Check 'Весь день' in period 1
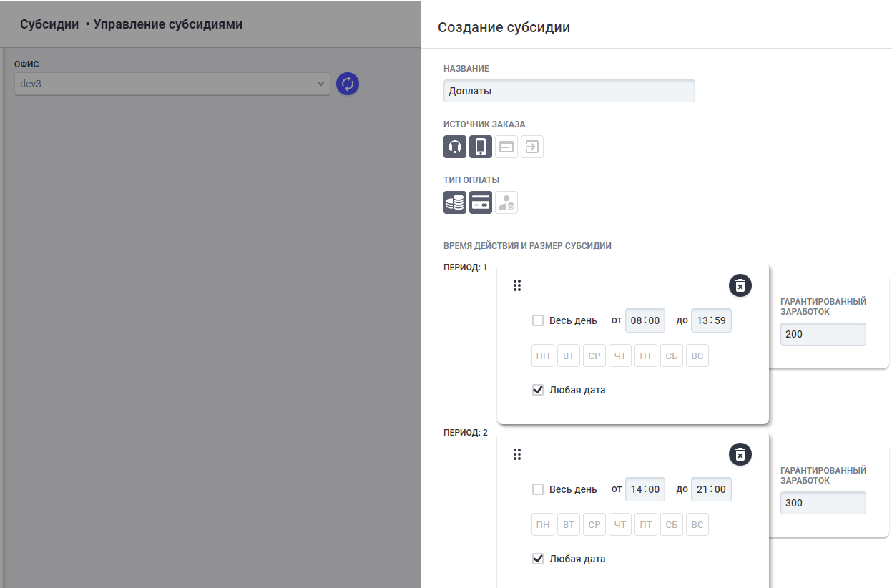This screenshot has height=588, width=892. [x=538, y=320]
